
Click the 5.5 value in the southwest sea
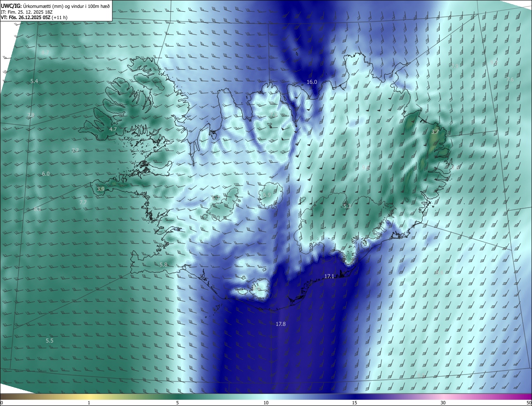pos(49,340)
